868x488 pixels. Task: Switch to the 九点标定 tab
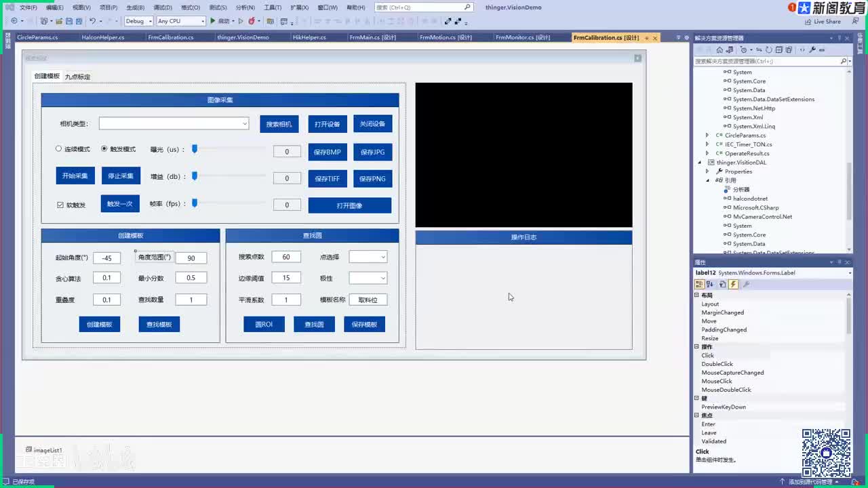coord(77,77)
